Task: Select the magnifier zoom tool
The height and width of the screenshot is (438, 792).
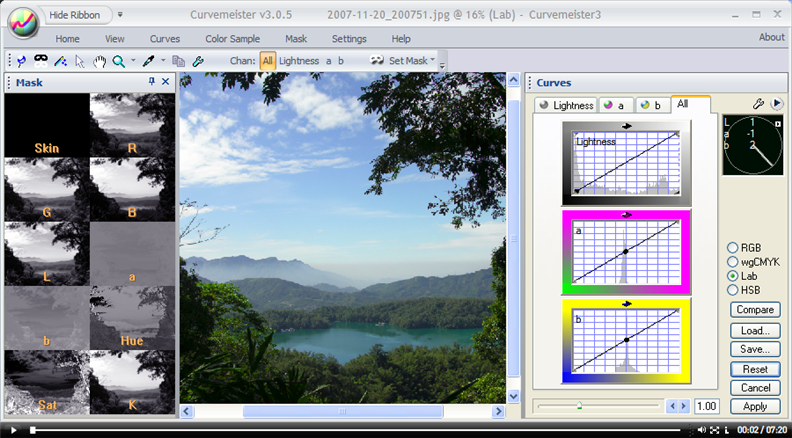Action: (x=119, y=61)
